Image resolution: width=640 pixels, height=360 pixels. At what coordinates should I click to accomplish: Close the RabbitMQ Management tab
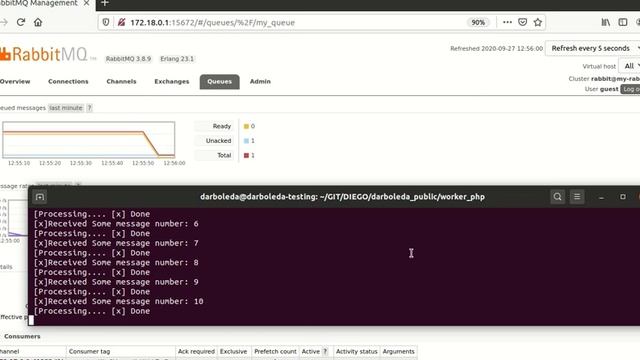tap(87, 3)
